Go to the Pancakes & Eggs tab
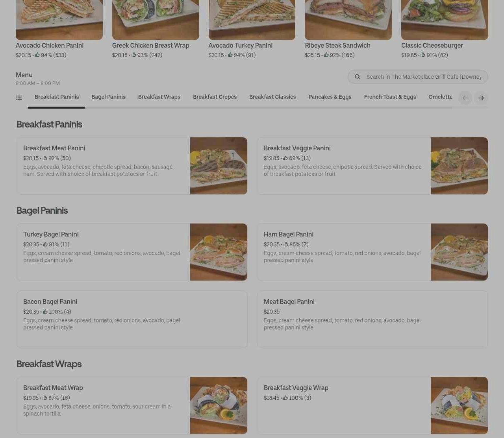This screenshot has width=504, height=438. [330, 97]
